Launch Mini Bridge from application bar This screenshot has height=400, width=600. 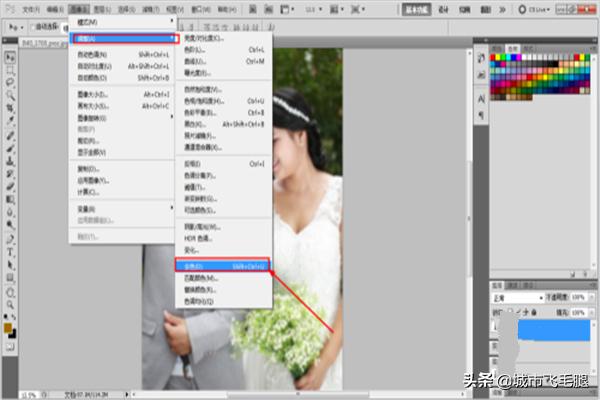point(269,9)
